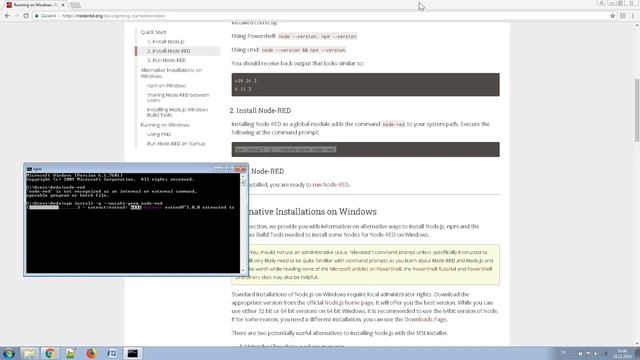
Task: Open Quick Start sidebar section
Action: (153, 32)
